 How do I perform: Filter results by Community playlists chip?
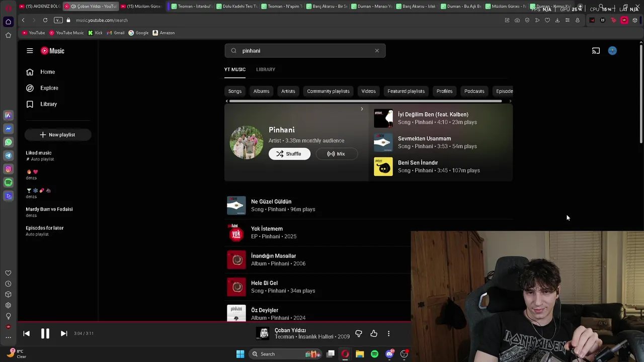point(328,91)
